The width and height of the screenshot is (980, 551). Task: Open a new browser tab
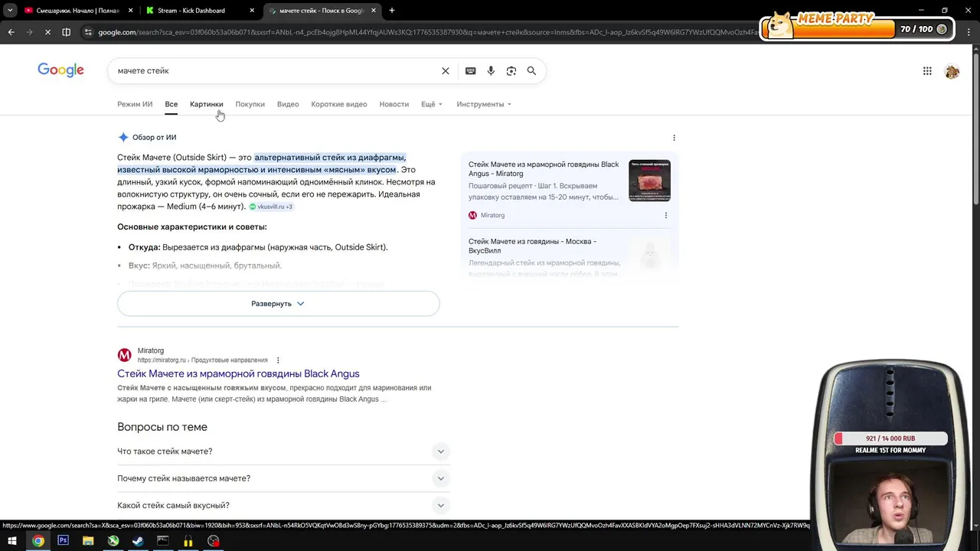tap(392, 11)
